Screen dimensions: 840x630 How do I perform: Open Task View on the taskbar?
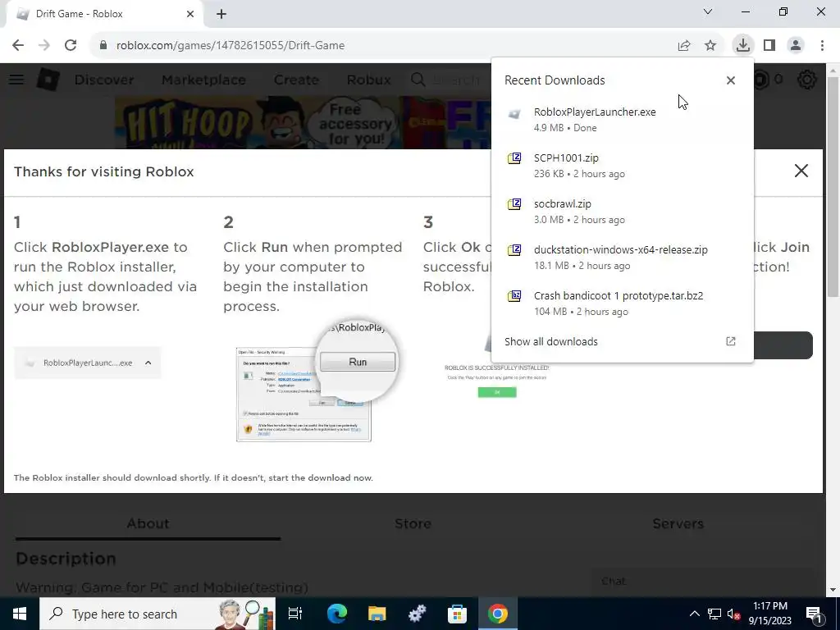coord(295,614)
